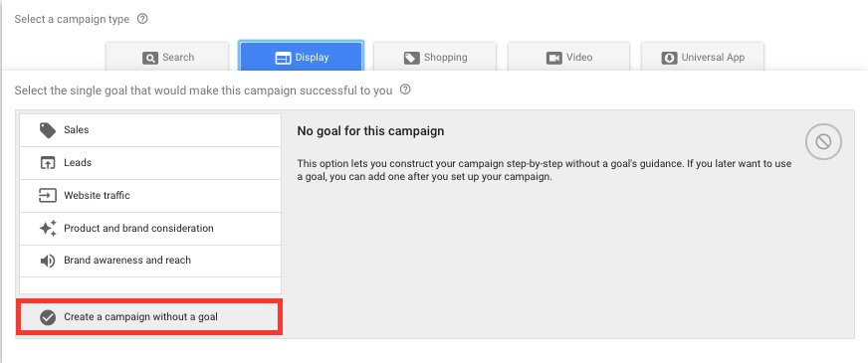Click the Universal App download icon
Image resolution: width=868 pixels, height=363 pixels.
tap(669, 58)
